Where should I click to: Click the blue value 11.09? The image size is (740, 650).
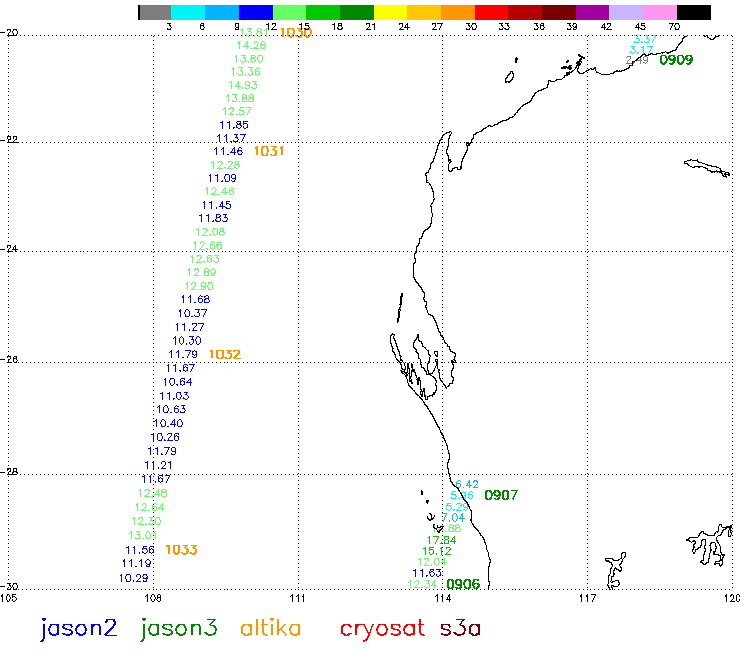tap(222, 178)
